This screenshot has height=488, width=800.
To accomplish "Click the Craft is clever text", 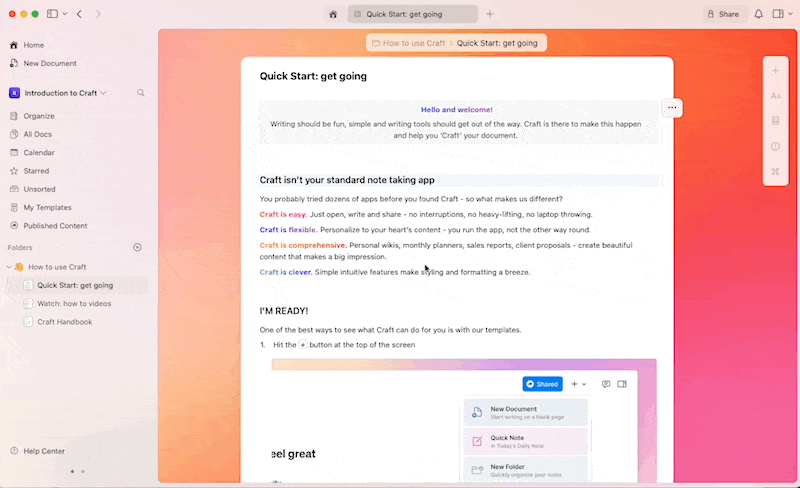I will [x=285, y=272].
